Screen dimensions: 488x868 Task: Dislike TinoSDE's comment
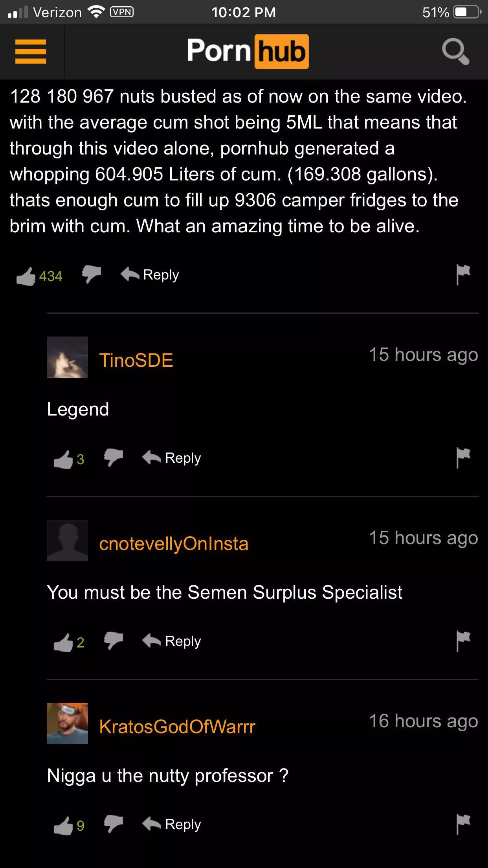[114, 457]
